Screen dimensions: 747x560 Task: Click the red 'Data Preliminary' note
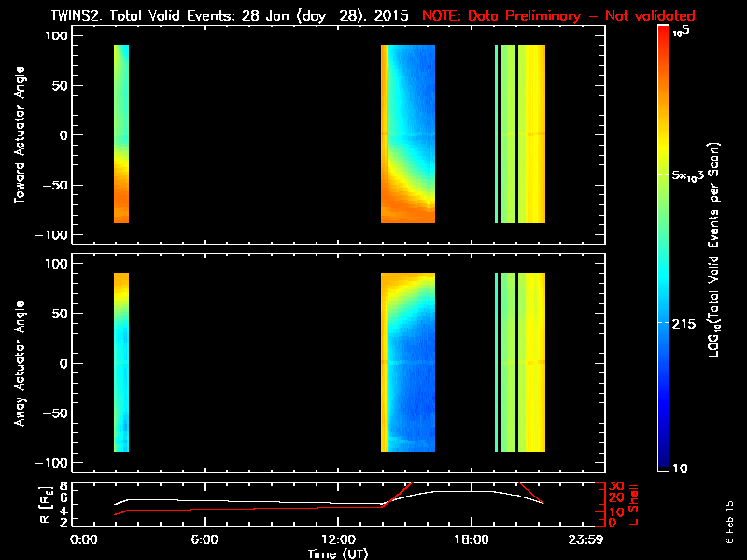click(x=558, y=16)
